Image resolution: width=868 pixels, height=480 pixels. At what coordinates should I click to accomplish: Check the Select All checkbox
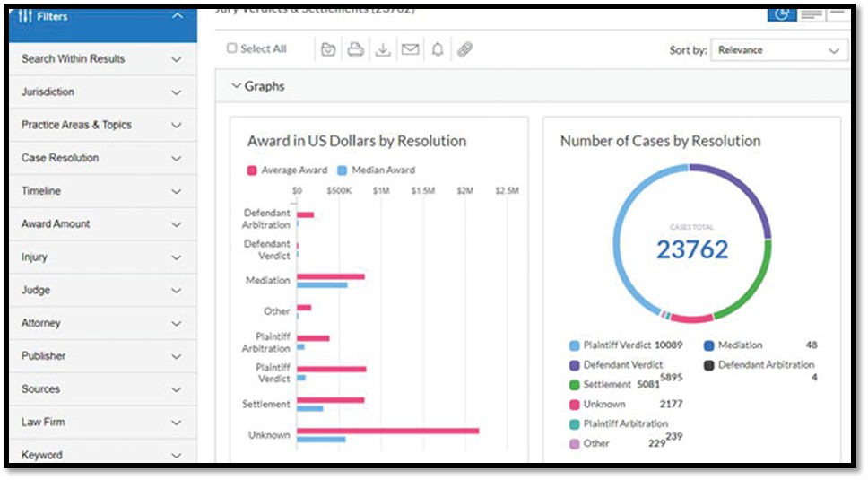pos(232,49)
